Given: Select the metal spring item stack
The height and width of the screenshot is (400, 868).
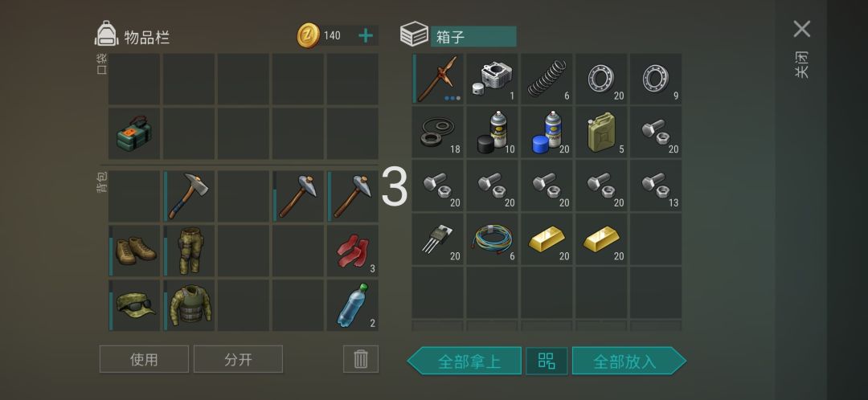Looking at the screenshot, I should coord(547,79).
